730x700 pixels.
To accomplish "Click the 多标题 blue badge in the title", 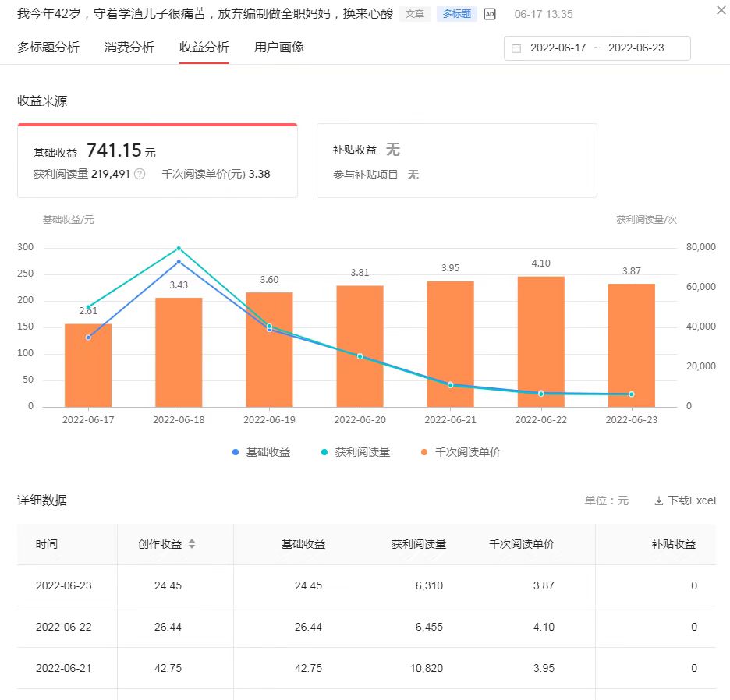I will (455, 13).
